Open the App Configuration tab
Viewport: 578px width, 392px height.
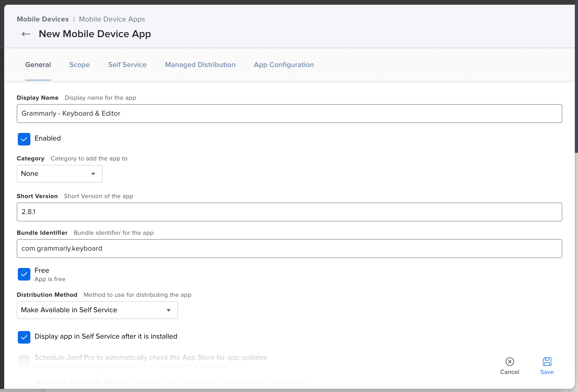pos(284,65)
